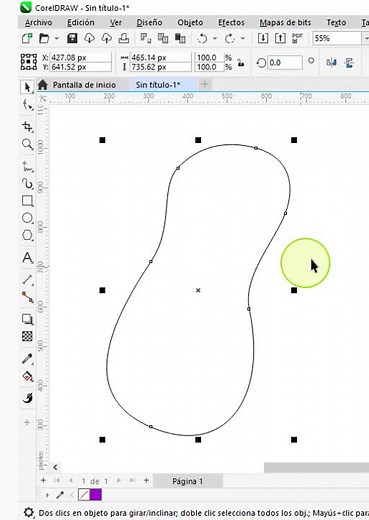Screen dimensions: 369x520
Task: Select the Freehand drawing tool
Action: click(27, 166)
